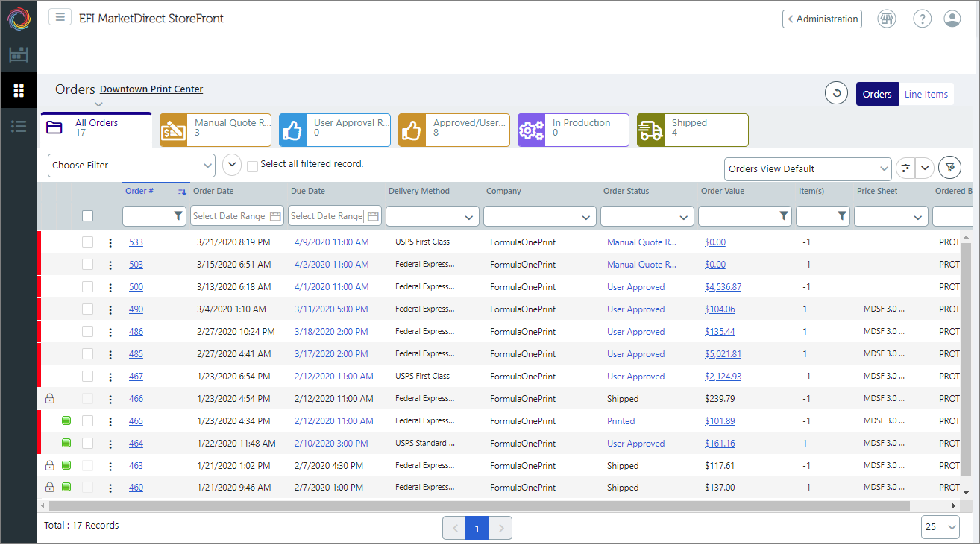Open the 25 records per page dropdown
980x545 pixels.
(940, 527)
